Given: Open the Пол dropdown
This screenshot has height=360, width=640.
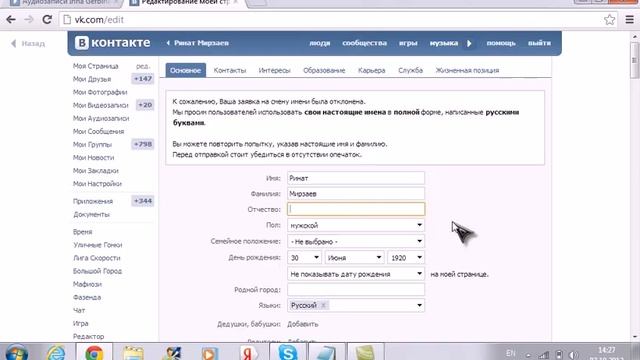Looking at the screenshot, I should (x=356, y=225).
